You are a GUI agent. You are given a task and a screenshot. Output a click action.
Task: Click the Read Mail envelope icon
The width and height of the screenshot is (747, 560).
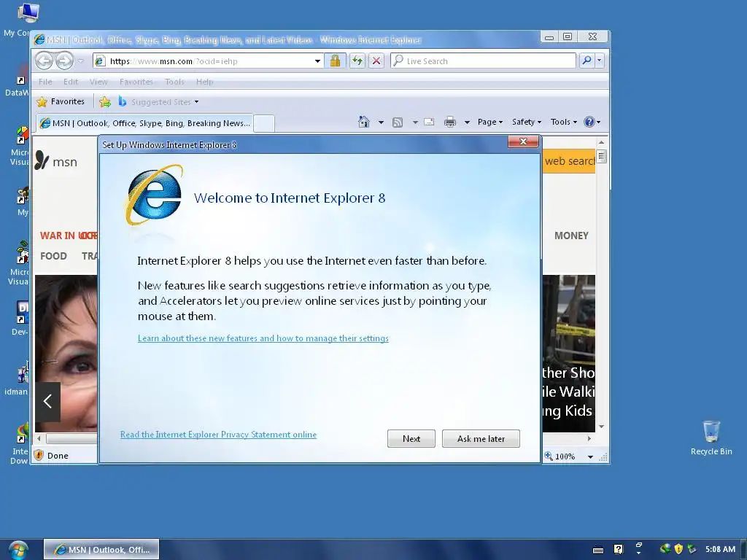(x=429, y=122)
